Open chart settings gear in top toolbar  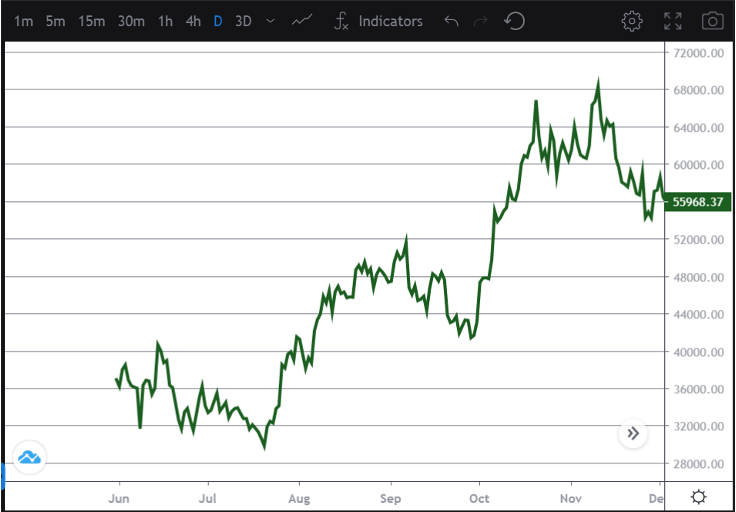631,21
